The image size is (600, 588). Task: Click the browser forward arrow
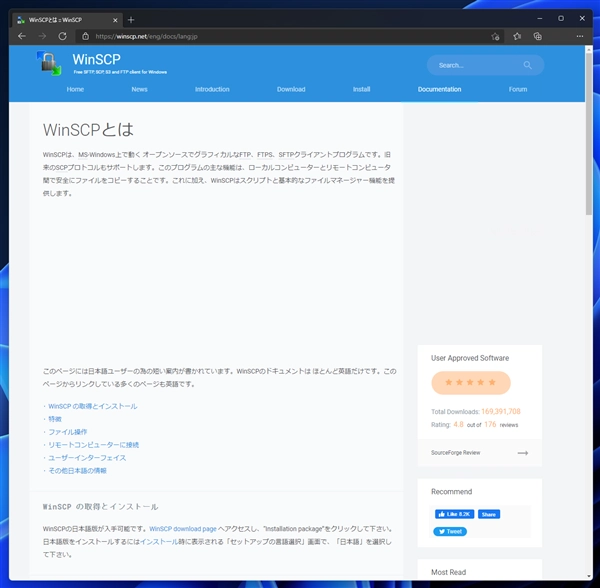(x=42, y=36)
